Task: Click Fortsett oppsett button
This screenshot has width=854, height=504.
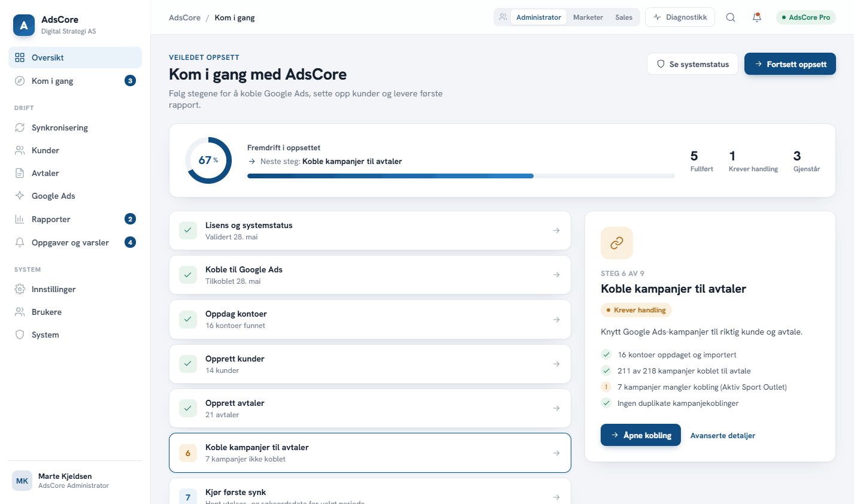Action: (790, 64)
